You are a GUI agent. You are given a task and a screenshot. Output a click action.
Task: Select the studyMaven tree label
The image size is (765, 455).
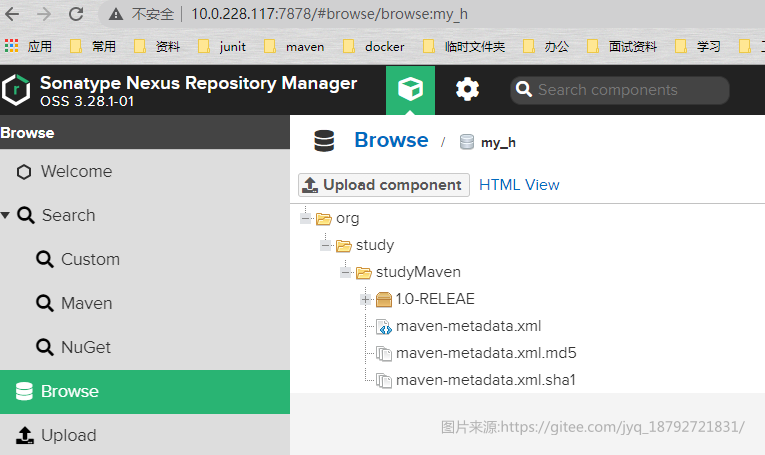point(418,272)
